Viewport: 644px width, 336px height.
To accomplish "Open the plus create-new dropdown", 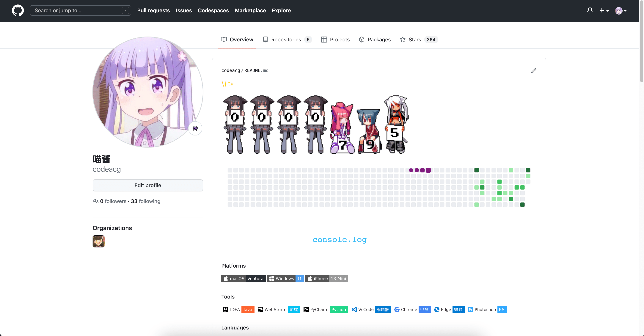I will click(604, 10).
